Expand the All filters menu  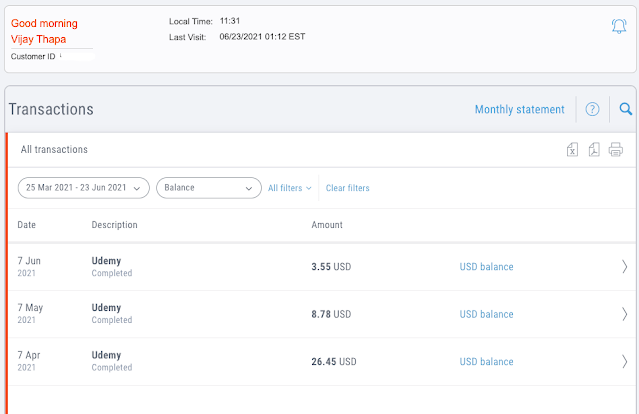289,188
